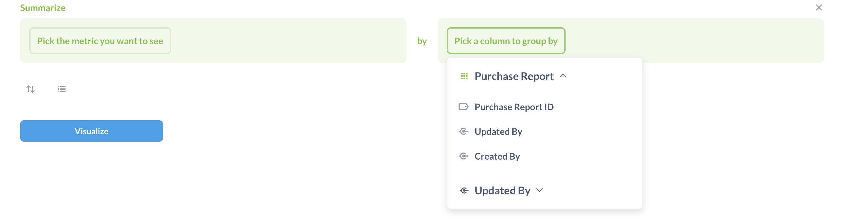Select Created By from the column list
This screenshot has height=221, width=868.
(497, 156)
